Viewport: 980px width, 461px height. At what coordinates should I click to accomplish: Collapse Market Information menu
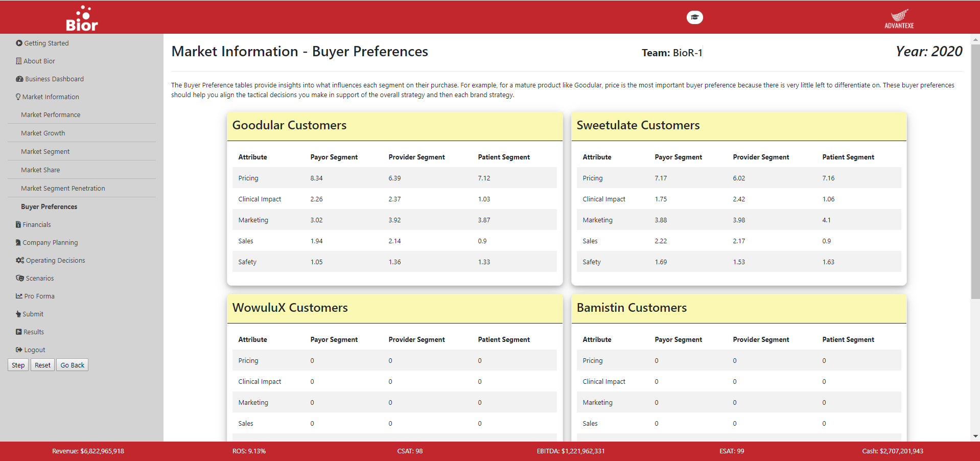(x=51, y=97)
